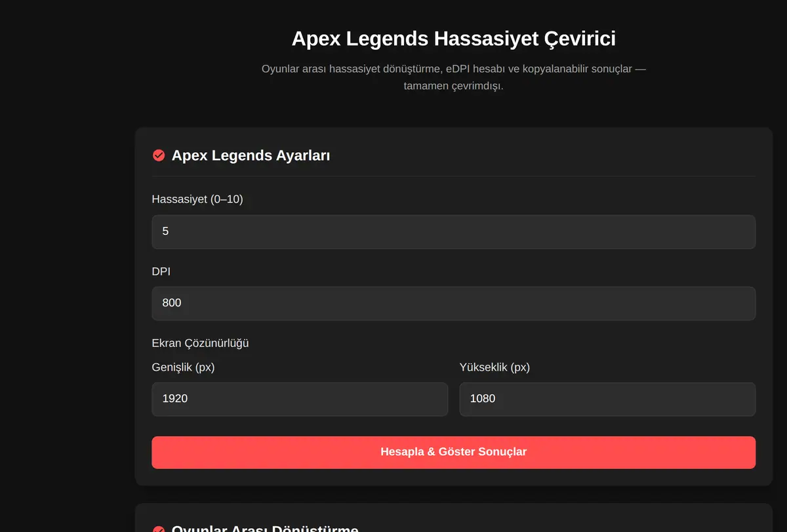The height and width of the screenshot is (532, 787).
Task: Click the Genişlik (px) field showing 1920
Action: click(x=300, y=399)
